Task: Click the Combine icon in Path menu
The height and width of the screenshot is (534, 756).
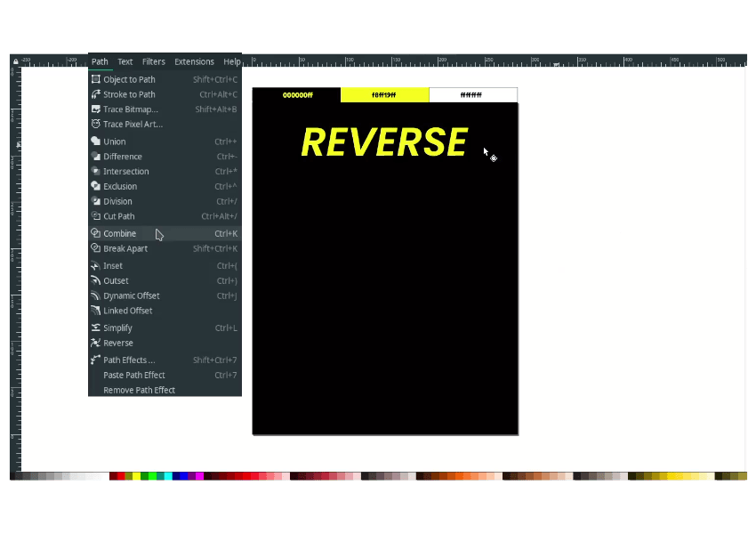Action: (x=96, y=233)
